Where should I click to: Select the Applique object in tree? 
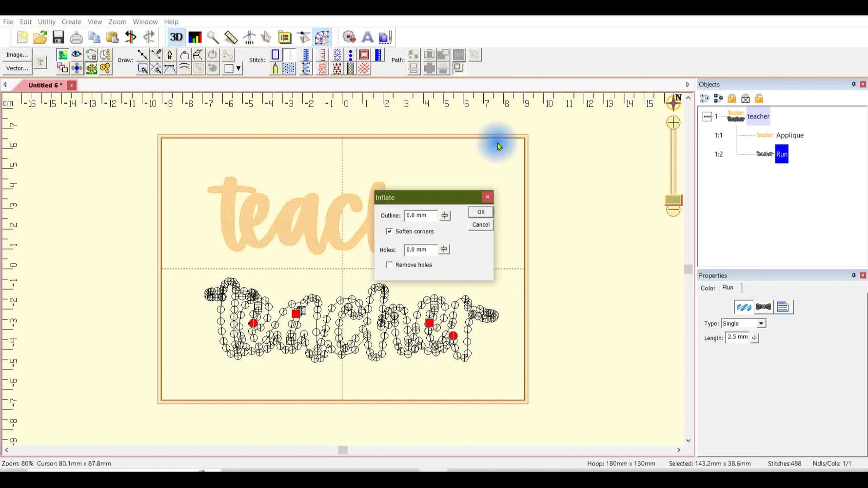pos(789,135)
